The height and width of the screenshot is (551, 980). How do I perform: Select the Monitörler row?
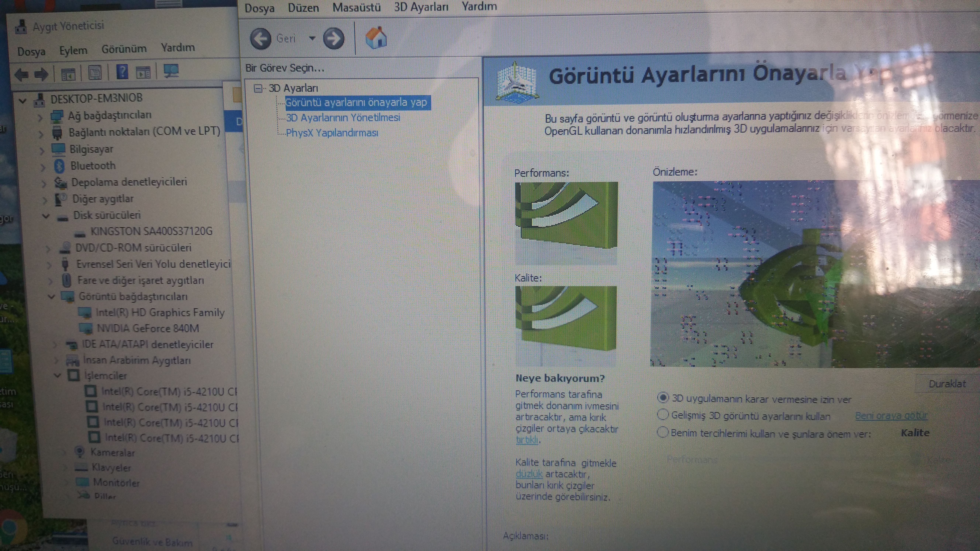[116, 483]
